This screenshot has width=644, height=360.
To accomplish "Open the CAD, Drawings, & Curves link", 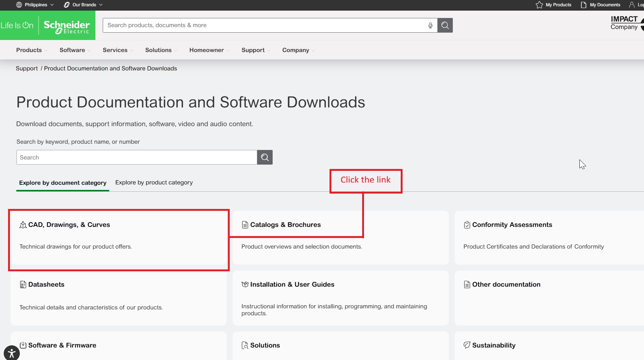I will pyautogui.click(x=69, y=225).
